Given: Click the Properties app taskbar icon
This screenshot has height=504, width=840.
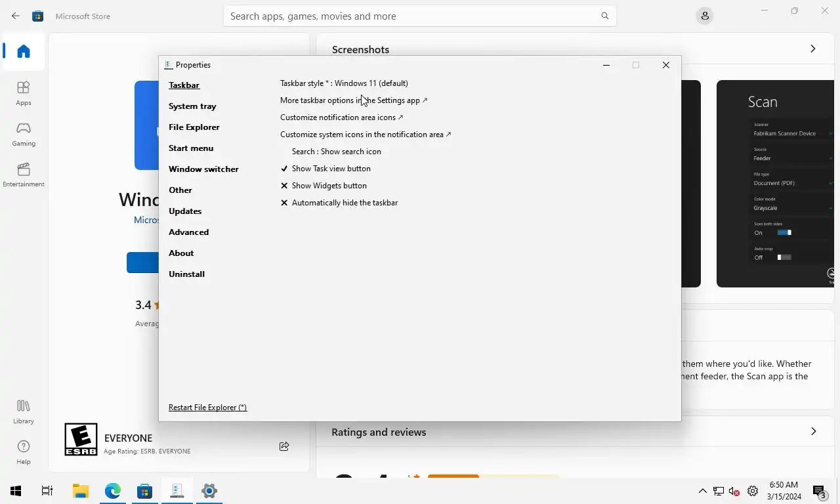Looking at the screenshot, I should (x=177, y=491).
